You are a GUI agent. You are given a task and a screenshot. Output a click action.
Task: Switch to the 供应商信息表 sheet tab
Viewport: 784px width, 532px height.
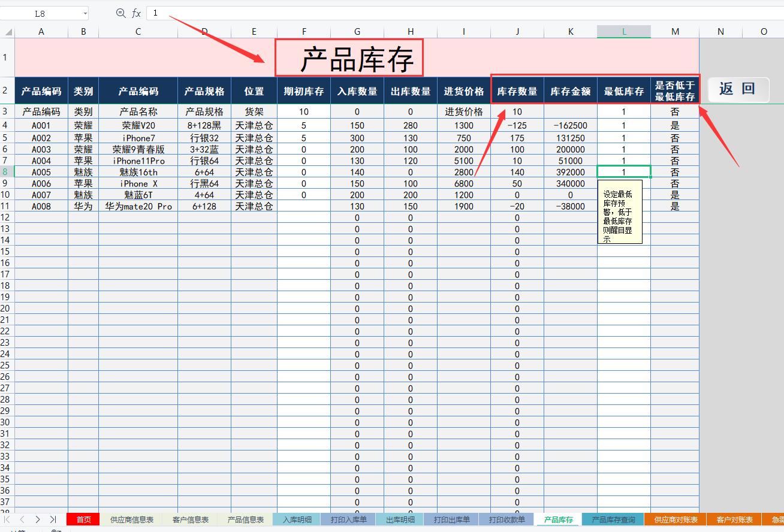coord(132,519)
